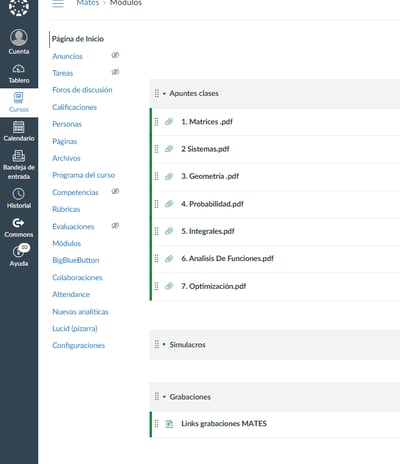Open Ayuda help icon
This screenshot has height=464, width=400.
(x=19, y=251)
